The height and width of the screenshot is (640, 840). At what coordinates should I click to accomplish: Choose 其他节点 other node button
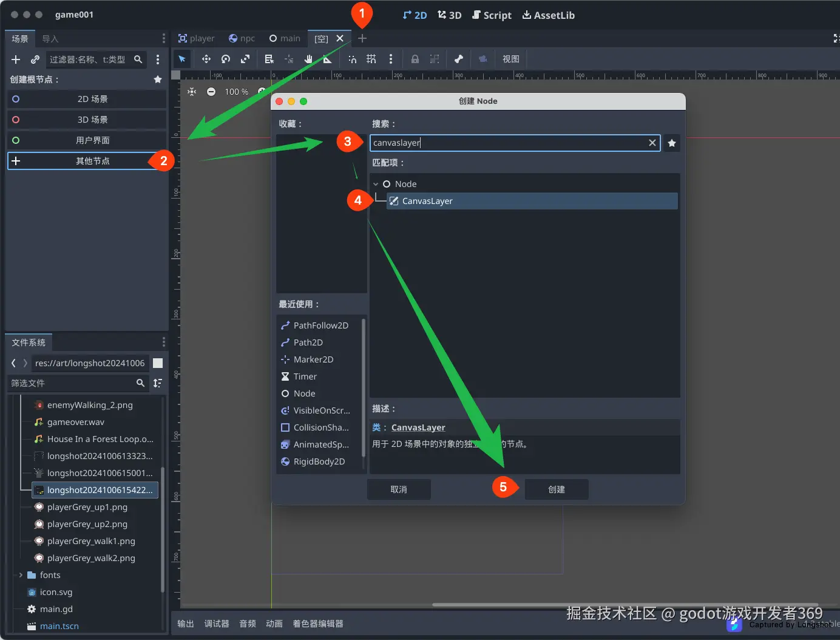(87, 161)
